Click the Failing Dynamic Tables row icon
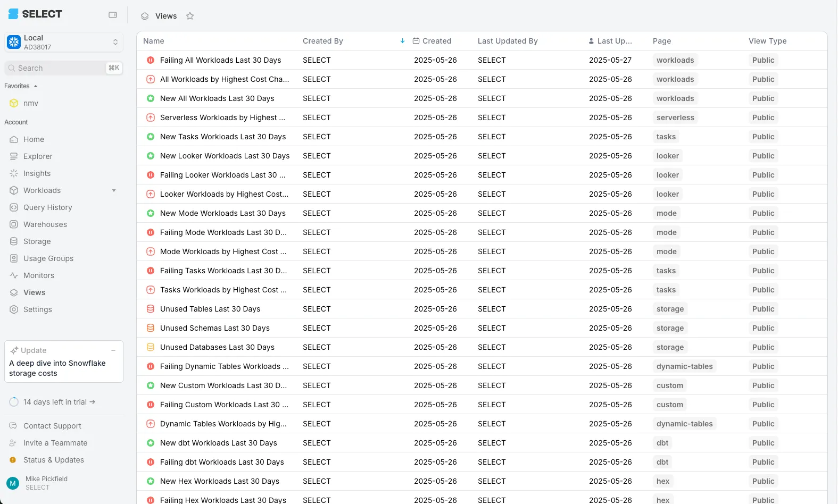The width and height of the screenshot is (838, 504). pyautogui.click(x=151, y=366)
